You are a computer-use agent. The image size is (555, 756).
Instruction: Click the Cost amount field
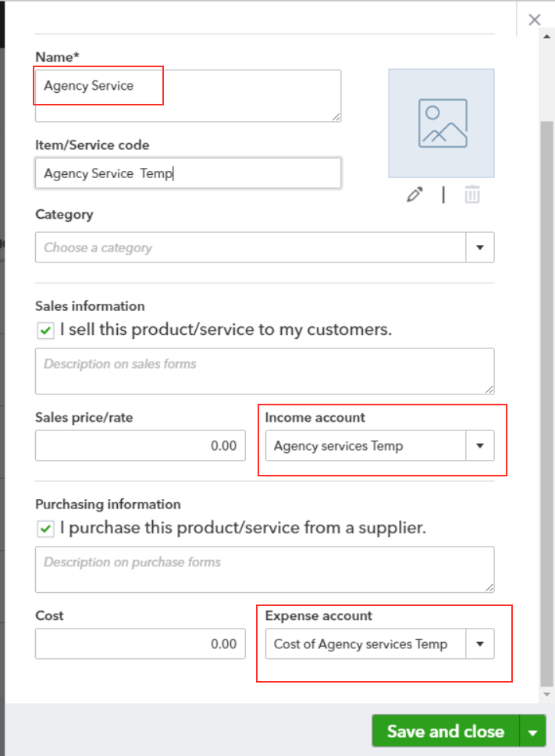coord(141,644)
